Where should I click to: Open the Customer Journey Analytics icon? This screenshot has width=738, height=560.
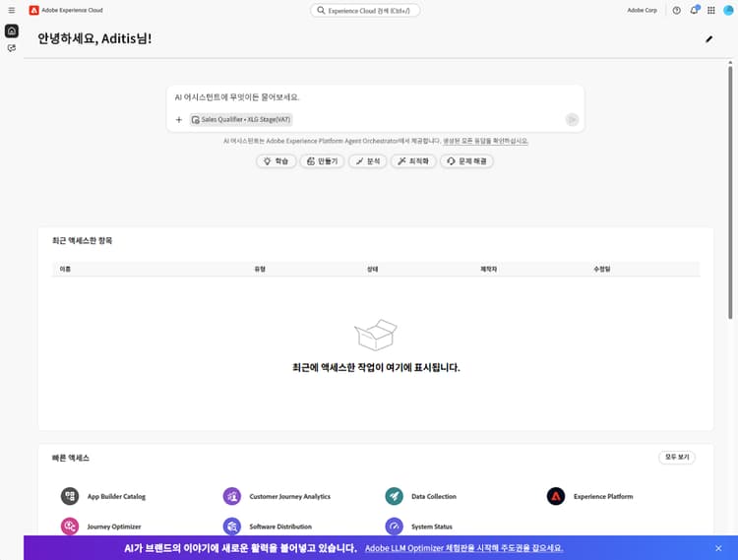(x=231, y=496)
